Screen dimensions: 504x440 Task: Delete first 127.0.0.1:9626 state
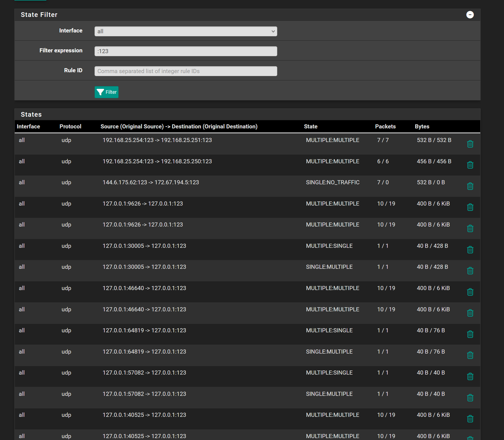pyautogui.click(x=470, y=207)
